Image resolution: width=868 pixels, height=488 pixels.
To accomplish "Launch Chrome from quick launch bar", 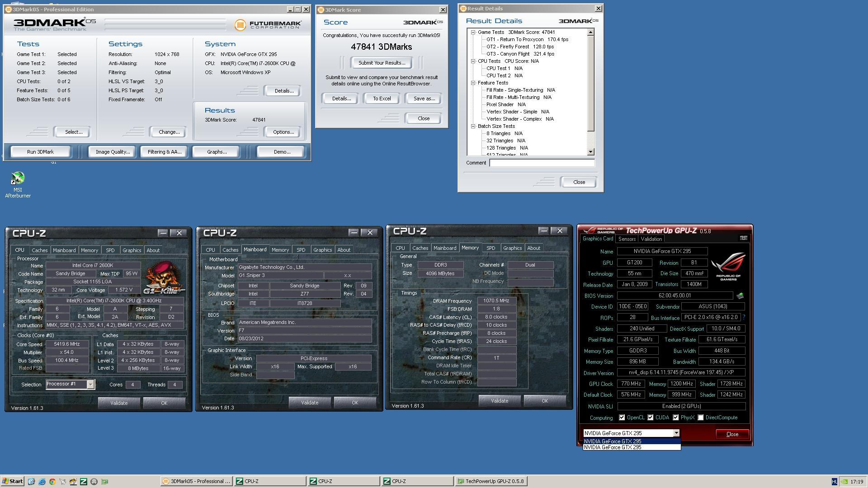I will (52, 482).
